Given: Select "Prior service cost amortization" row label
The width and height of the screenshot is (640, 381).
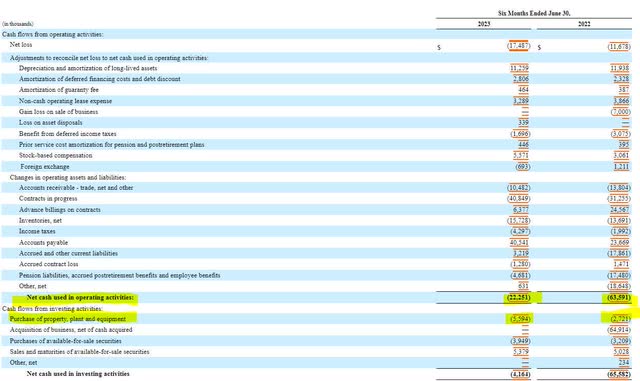Looking at the screenshot, I should point(111,145).
